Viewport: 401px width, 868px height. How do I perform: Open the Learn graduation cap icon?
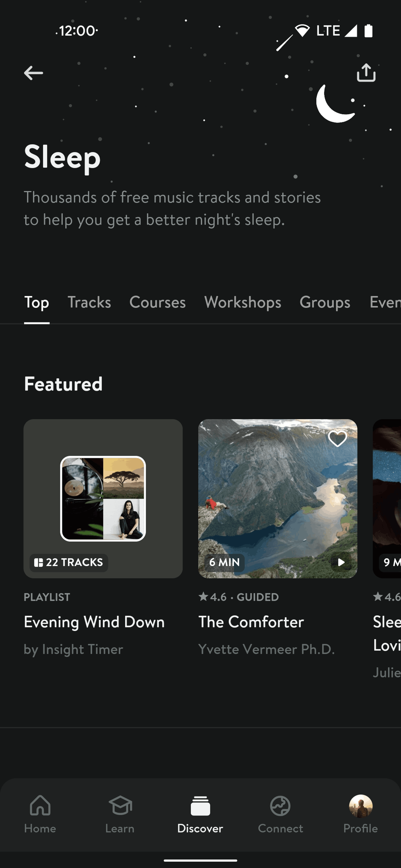tap(120, 805)
